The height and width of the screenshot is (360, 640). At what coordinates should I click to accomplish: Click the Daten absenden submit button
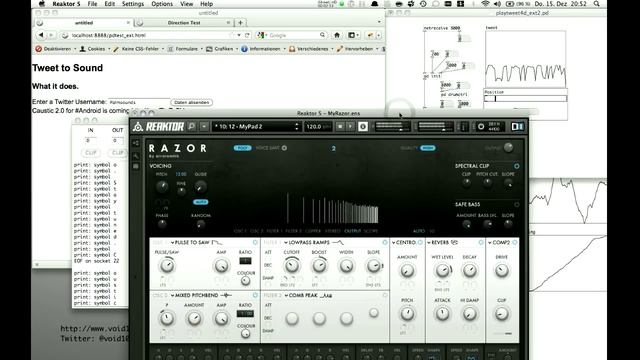(x=191, y=102)
